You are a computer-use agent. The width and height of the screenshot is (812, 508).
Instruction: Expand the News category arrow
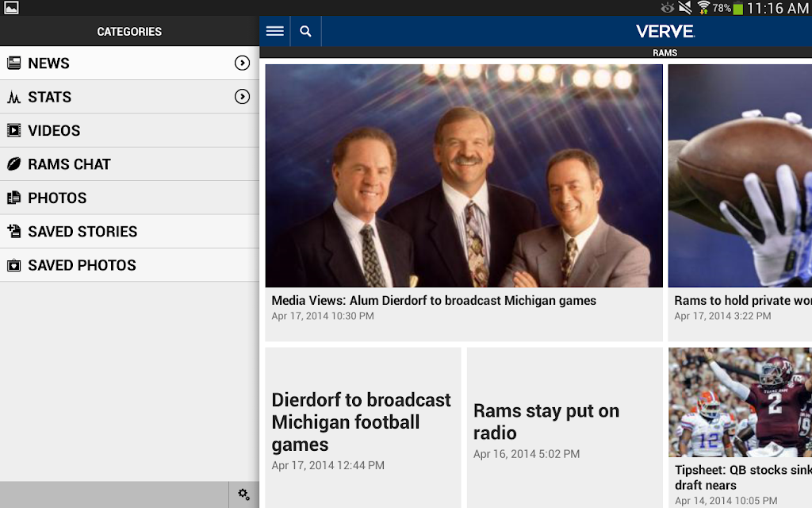(243, 63)
